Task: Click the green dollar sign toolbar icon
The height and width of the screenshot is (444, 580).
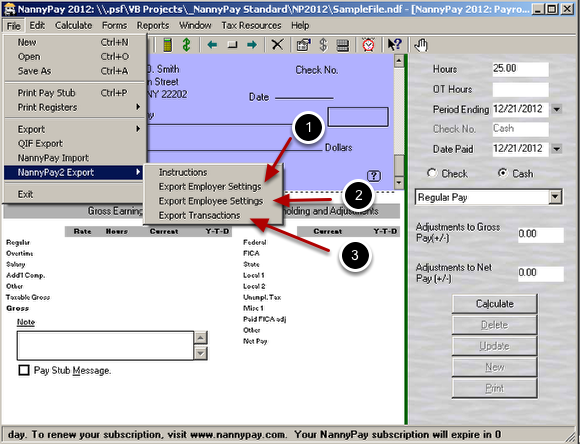Action: click(x=187, y=45)
